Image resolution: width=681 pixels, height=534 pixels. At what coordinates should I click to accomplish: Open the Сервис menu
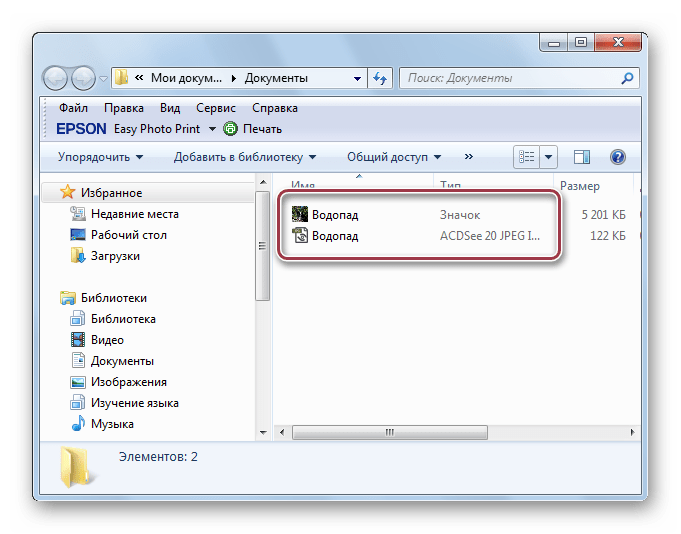[216, 108]
